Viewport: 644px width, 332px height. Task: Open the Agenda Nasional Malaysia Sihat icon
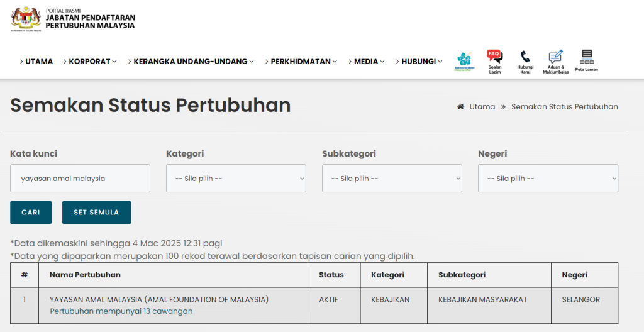[464, 62]
